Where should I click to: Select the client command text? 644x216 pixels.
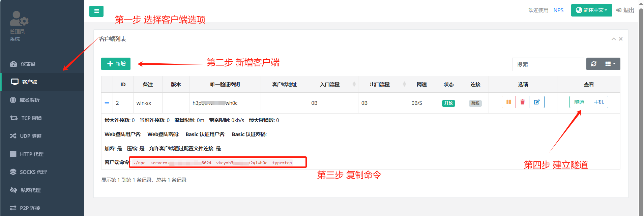[x=212, y=163]
